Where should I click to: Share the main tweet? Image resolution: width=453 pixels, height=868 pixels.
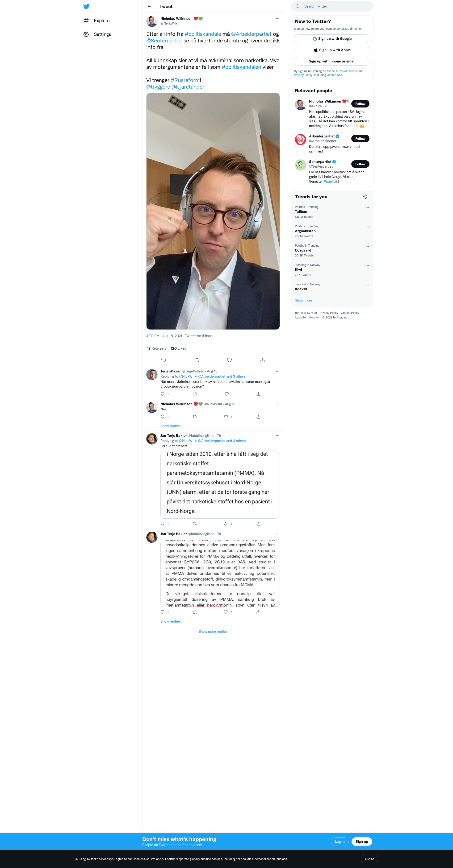[262, 360]
